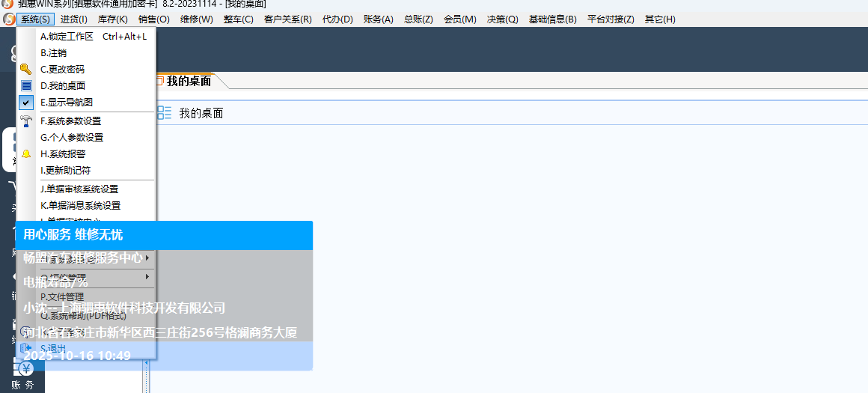The width and height of the screenshot is (868, 393).
Task: Expand the submenu arrow directly above P.文件管理
Action: click(147, 277)
